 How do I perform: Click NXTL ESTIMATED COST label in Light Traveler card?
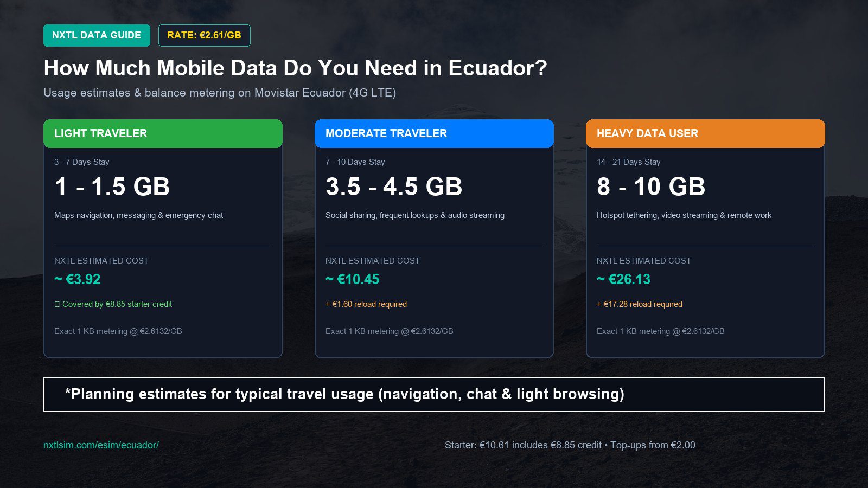(101, 261)
